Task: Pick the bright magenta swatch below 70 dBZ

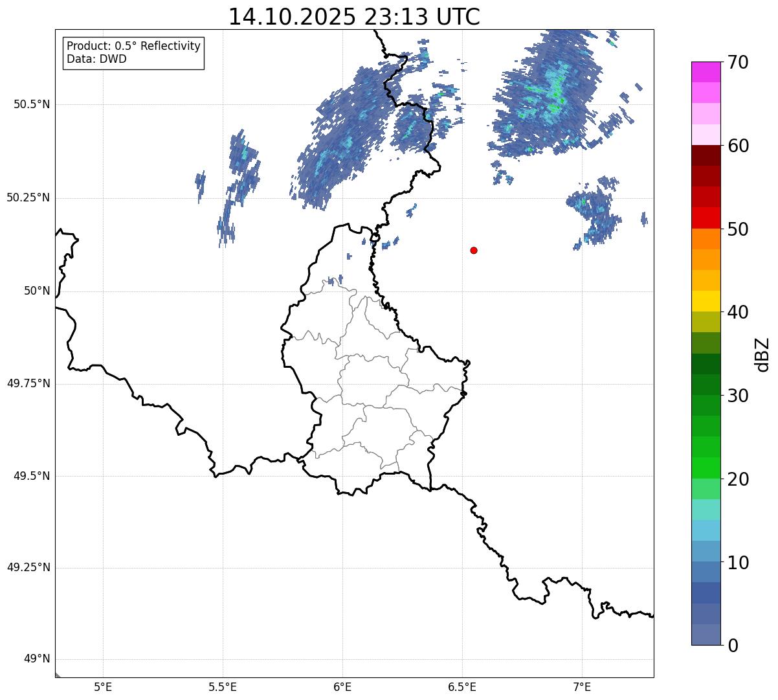Action: [706, 72]
